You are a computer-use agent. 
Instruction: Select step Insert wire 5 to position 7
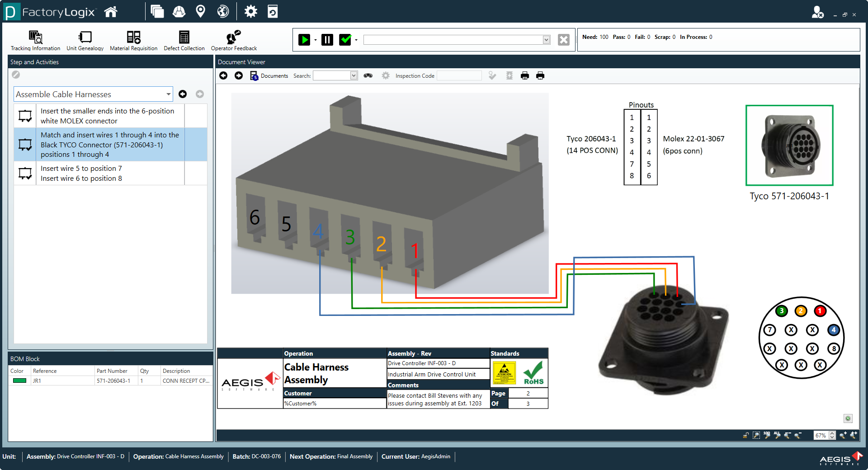(111, 173)
